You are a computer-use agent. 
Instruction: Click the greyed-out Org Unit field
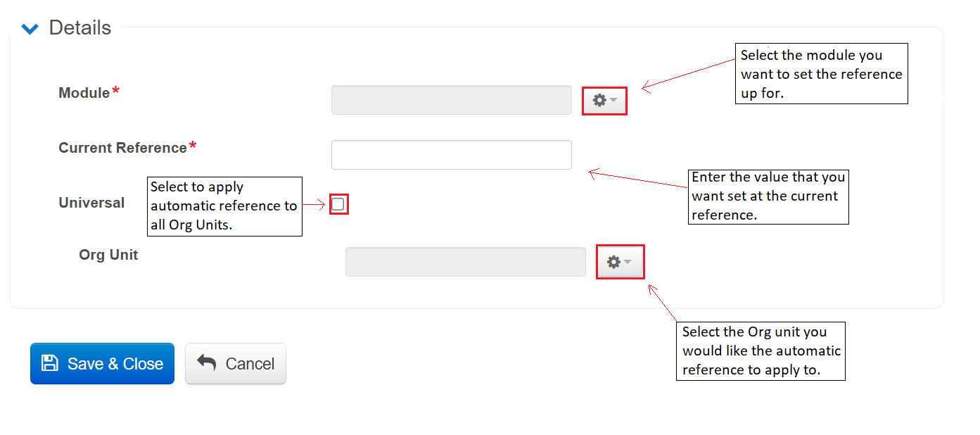(x=465, y=262)
